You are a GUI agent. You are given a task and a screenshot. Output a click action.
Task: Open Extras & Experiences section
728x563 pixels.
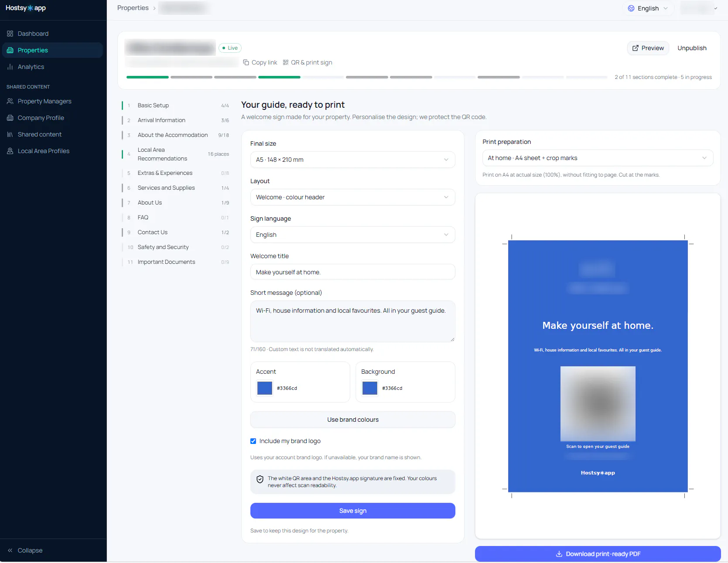[x=176, y=173]
